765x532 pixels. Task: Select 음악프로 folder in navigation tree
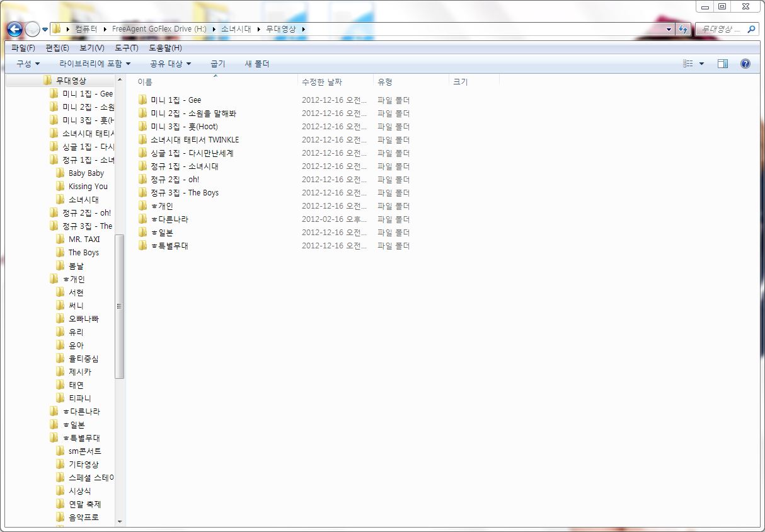coord(84,517)
